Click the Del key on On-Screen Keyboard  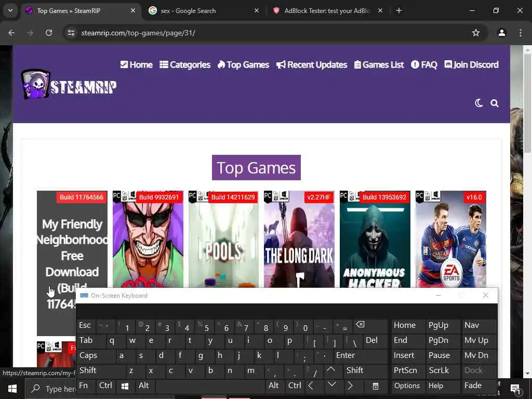(375, 340)
